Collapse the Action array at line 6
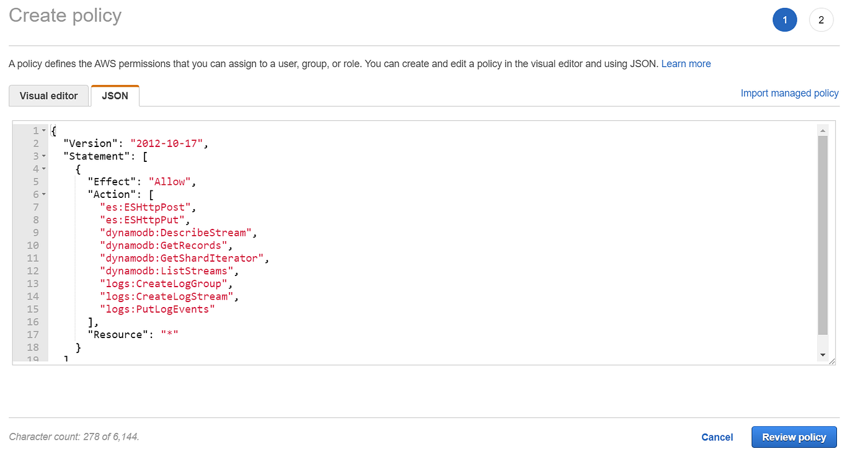The height and width of the screenshot is (459, 868). 44,194
